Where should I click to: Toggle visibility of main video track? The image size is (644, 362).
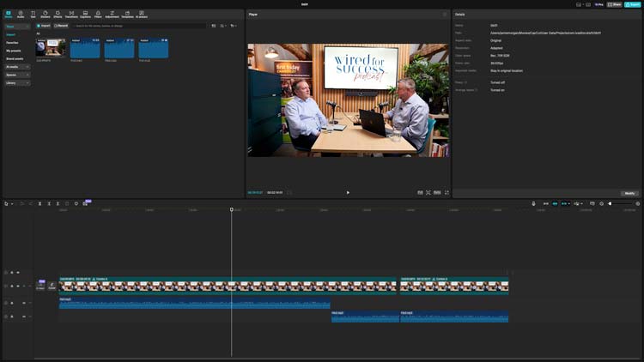[x=19, y=287]
